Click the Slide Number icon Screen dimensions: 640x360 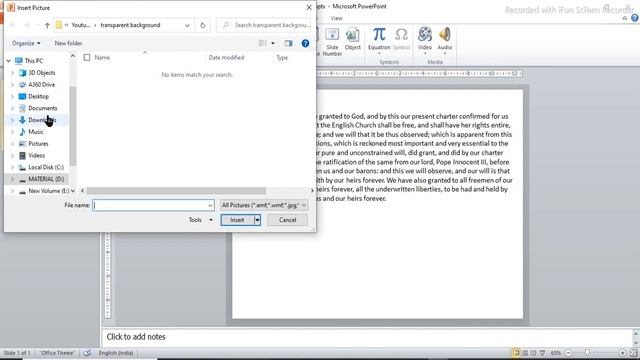[x=332, y=42]
